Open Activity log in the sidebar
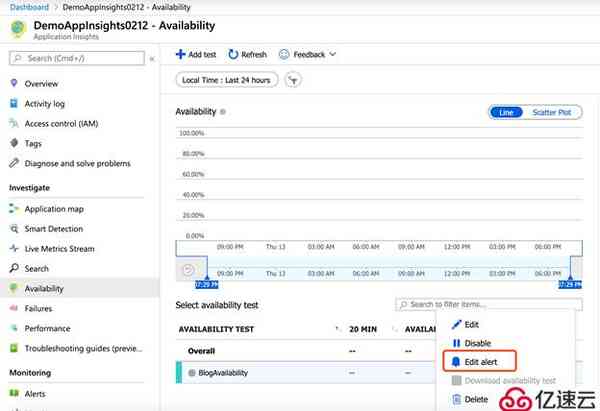Image resolution: width=600 pixels, height=411 pixels. (x=44, y=104)
